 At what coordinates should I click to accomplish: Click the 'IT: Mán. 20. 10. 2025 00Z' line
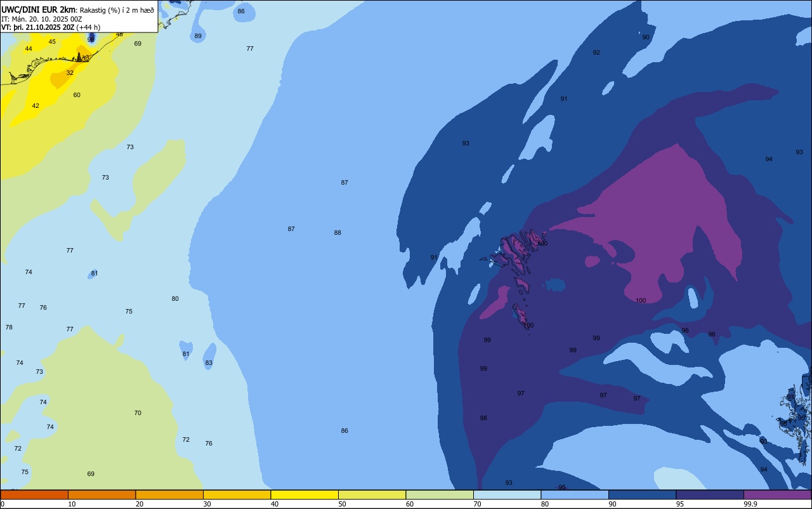click(x=41, y=19)
